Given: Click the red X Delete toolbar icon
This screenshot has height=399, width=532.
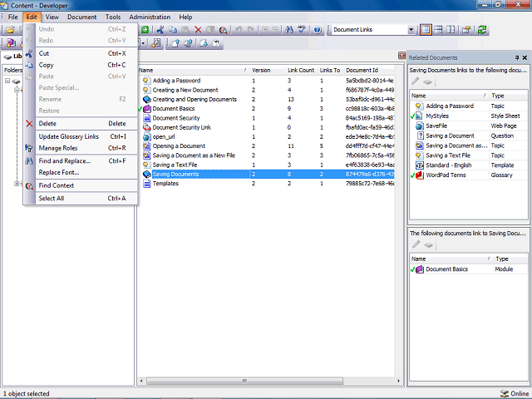Looking at the screenshot, I should (198, 30).
